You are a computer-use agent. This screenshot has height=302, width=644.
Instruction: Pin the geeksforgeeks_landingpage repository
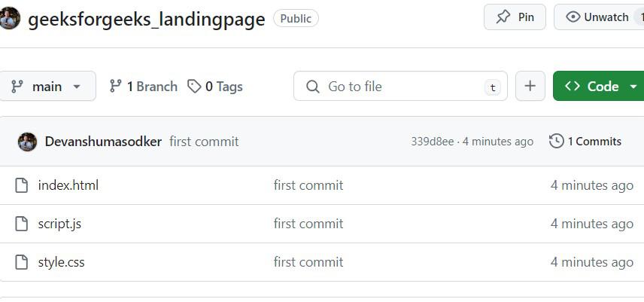tap(515, 17)
